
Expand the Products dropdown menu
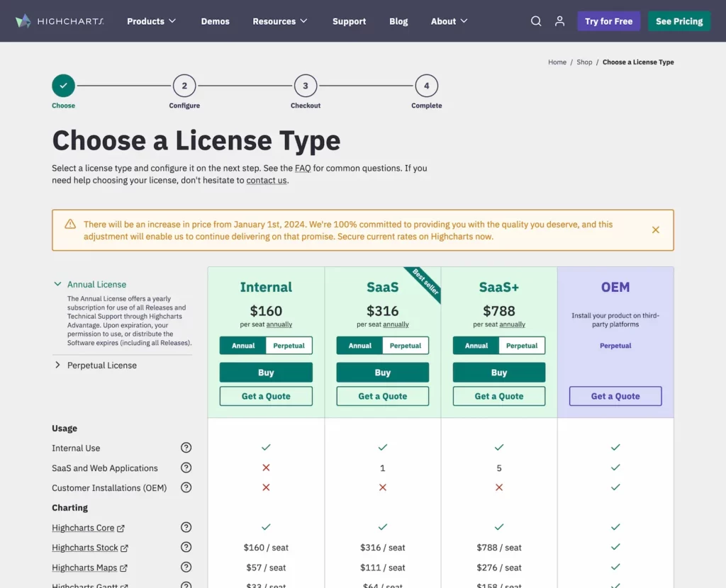tap(151, 21)
